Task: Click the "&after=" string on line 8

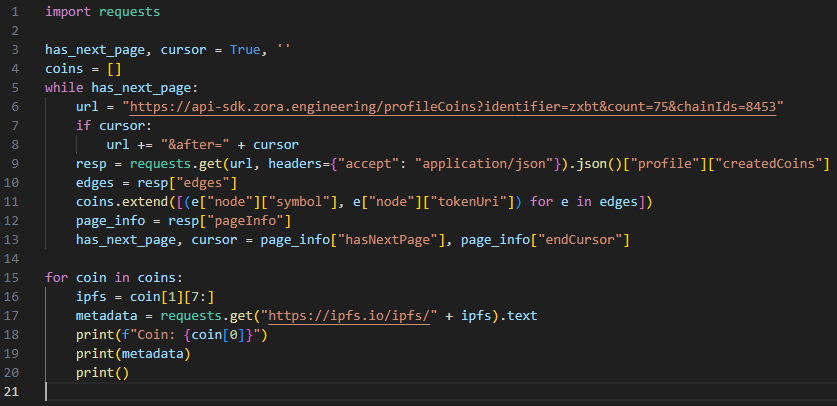Action: [x=195, y=145]
